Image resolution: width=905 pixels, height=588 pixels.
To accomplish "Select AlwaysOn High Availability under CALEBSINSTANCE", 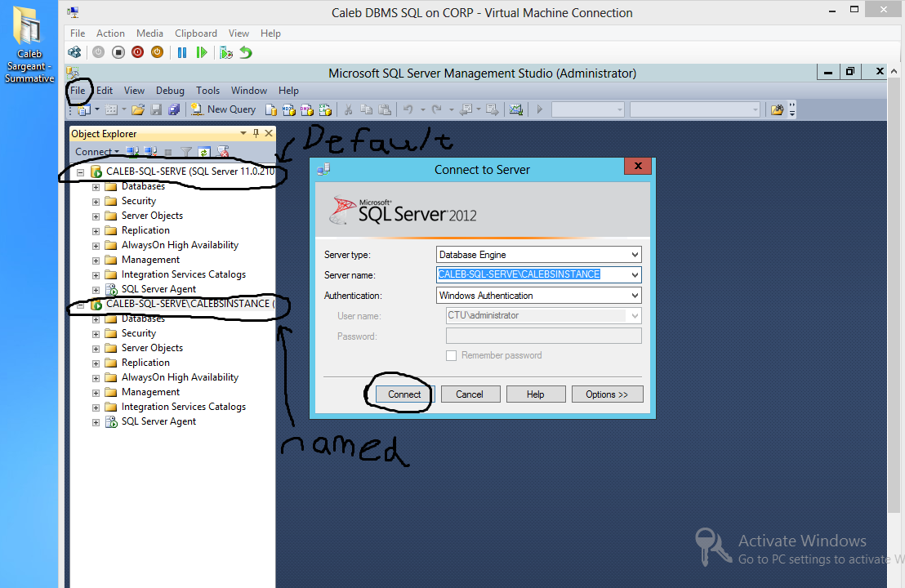I will pyautogui.click(x=180, y=377).
